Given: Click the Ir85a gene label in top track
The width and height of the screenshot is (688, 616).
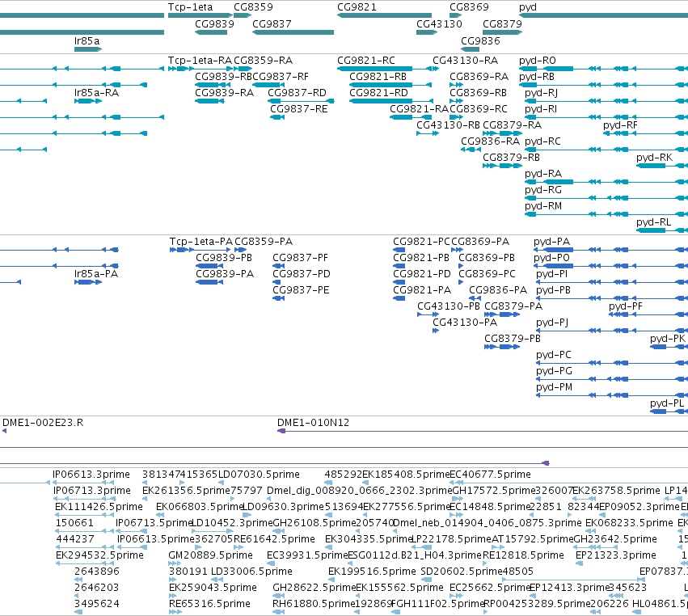Looking at the screenshot, I should click(87, 40).
